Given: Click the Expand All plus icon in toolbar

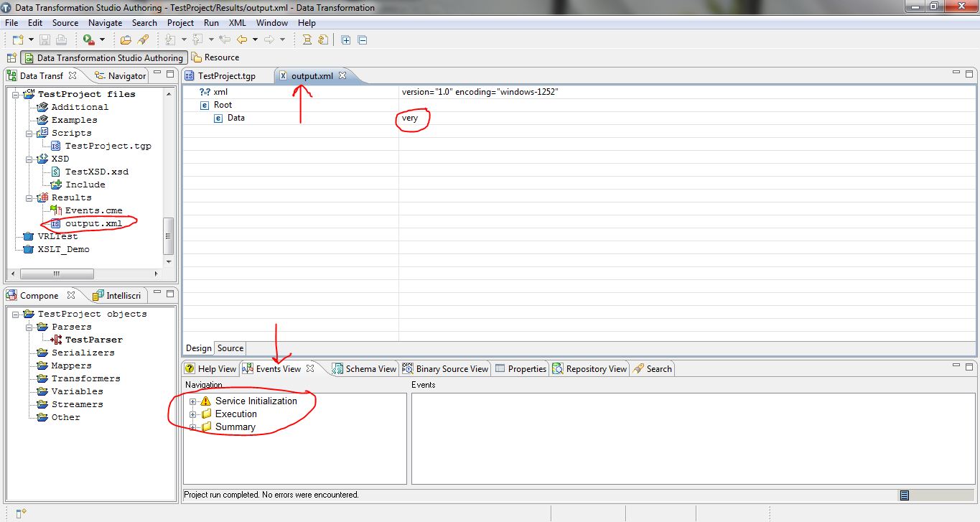Looking at the screenshot, I should click(x=345, y=39).
